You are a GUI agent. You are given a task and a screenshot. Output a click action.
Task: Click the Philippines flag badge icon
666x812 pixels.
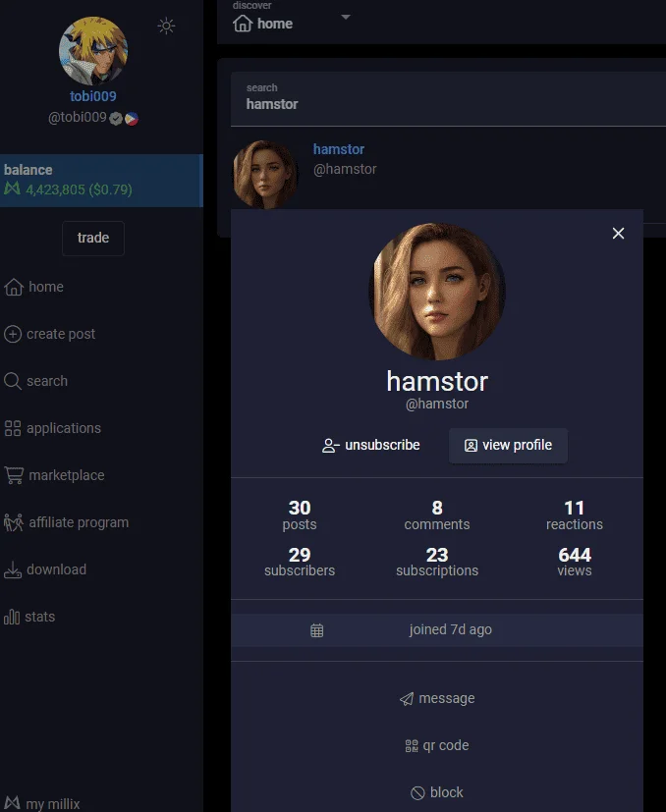pyautogui.click(x=132, y=119)
